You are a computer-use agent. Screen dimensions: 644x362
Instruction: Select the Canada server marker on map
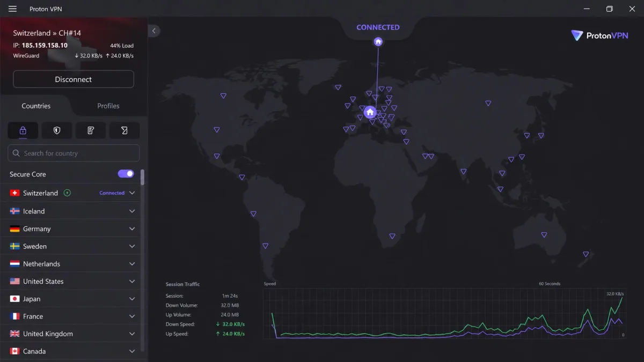[223, 96]
